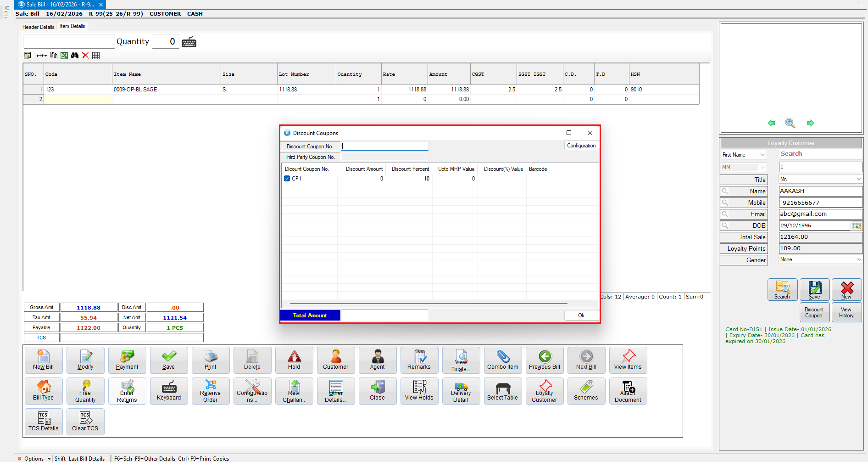Open the DOB calendar picker icon
Image resolution: width=868 pixels, height=462 pixels.
(856, 225)
